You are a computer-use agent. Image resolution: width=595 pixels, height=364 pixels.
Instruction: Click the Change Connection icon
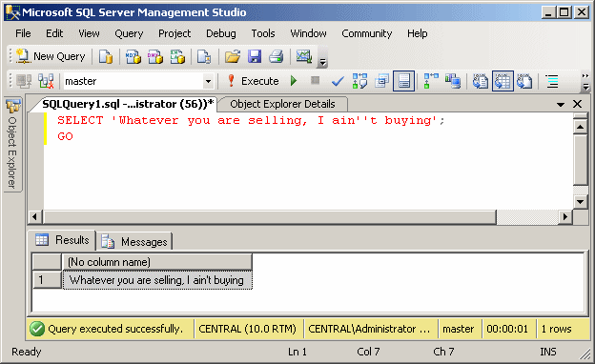click(x=46, y=81)
